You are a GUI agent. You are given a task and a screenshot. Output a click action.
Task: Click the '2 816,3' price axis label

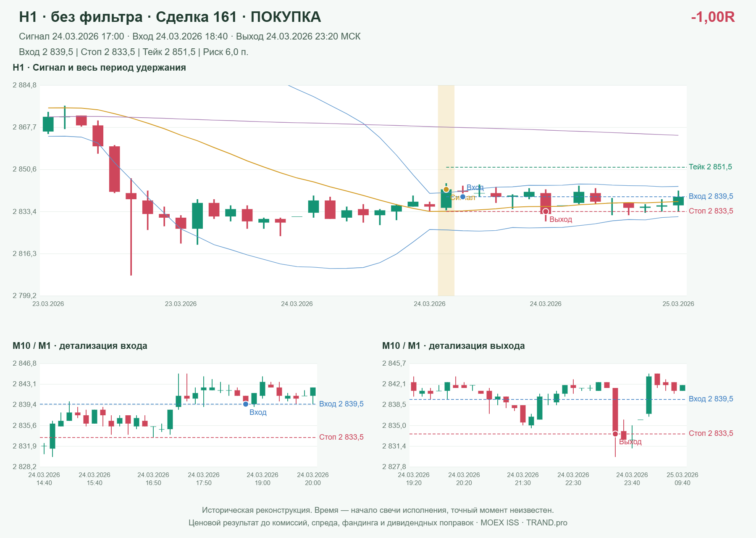pyautogui.click(x=24, y=254)
